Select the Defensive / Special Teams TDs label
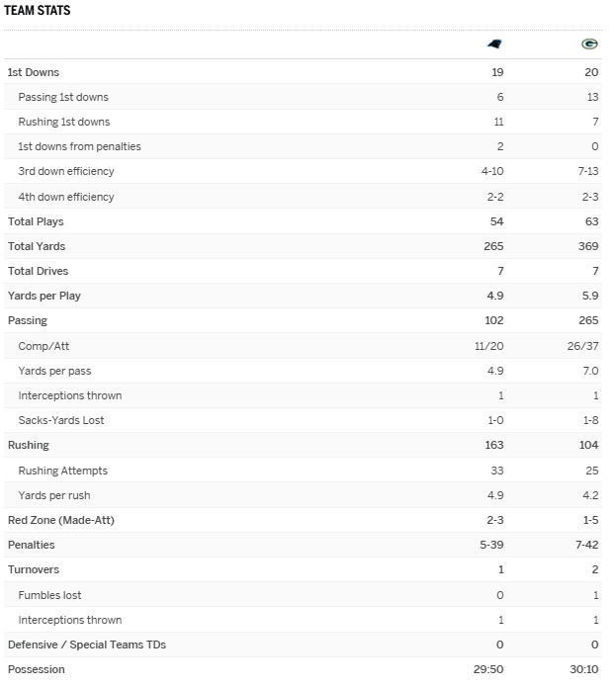616x688 pixels. click(x=87, y=645)
